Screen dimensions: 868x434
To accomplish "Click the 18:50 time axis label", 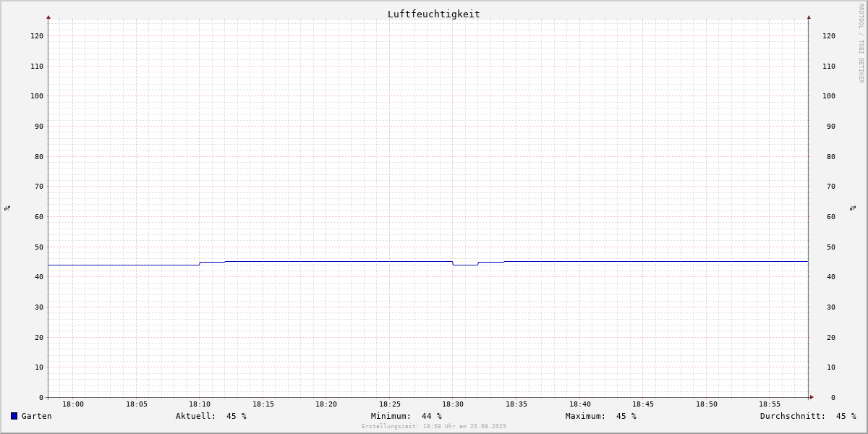I will pyautogui.click(x=707, y=404).
